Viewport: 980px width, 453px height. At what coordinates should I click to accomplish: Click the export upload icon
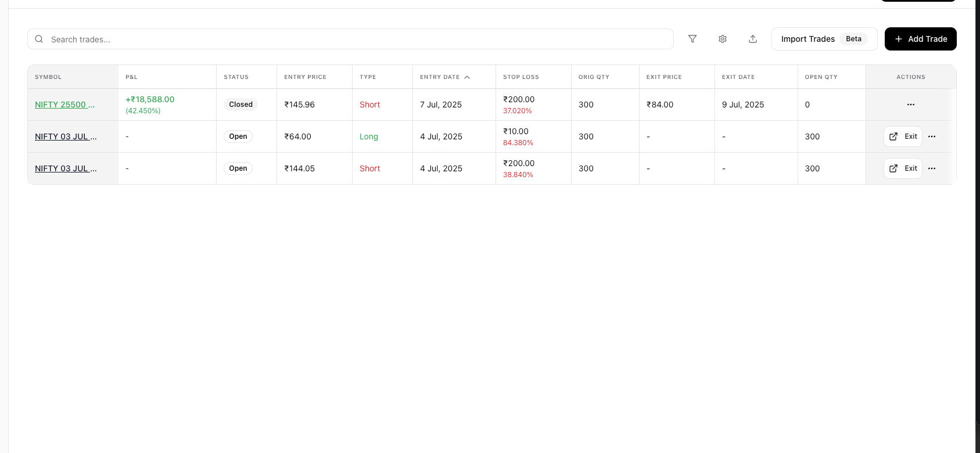click(x=753, y=39)
